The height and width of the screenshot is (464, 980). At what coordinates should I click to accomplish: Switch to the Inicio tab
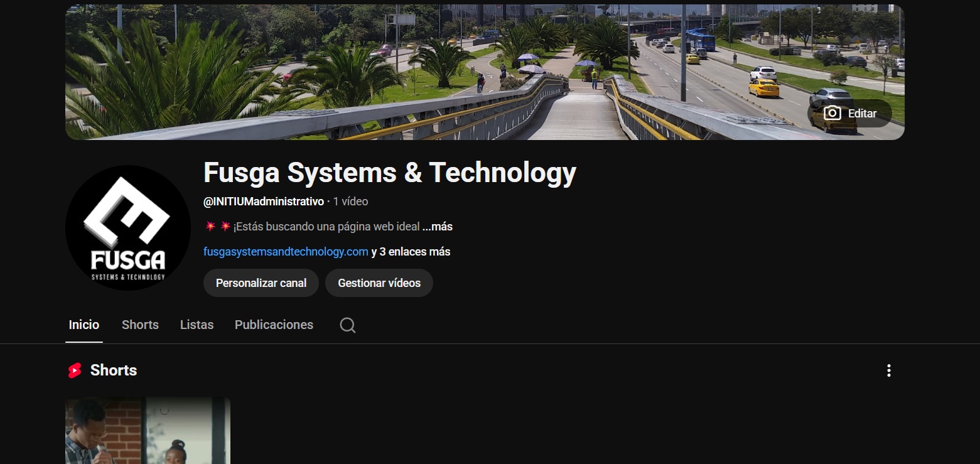[84, 325]
